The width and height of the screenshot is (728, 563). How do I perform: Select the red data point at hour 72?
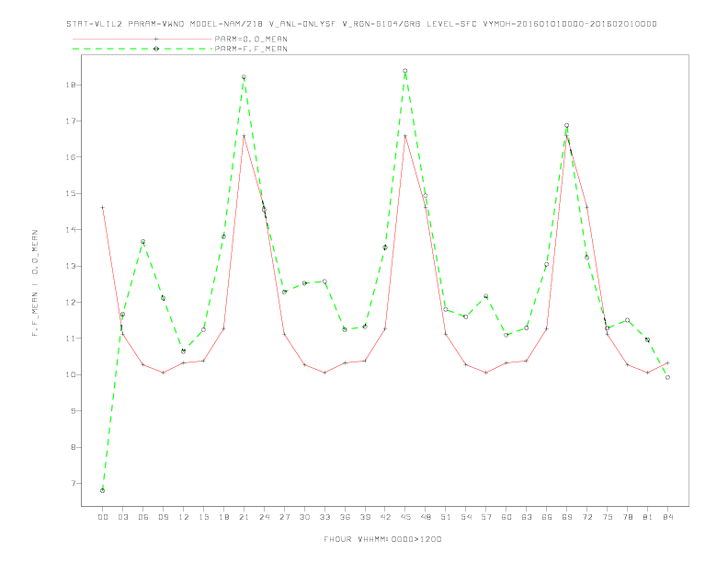click(586, 207)
